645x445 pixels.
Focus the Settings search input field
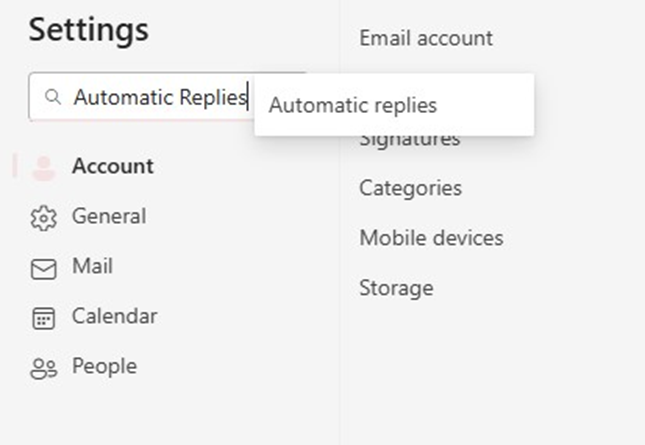[x=142, y=97]
